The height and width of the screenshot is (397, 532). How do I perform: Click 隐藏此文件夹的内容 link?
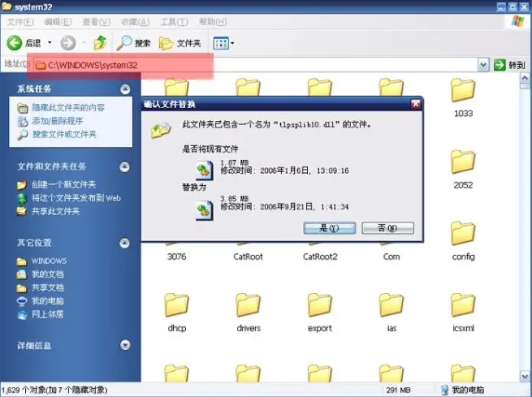[68, 108]
